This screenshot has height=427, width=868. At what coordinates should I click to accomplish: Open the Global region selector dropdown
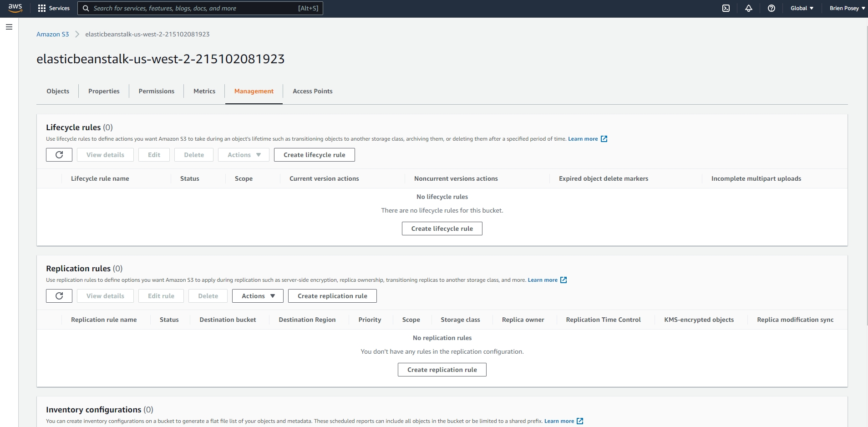801,8
